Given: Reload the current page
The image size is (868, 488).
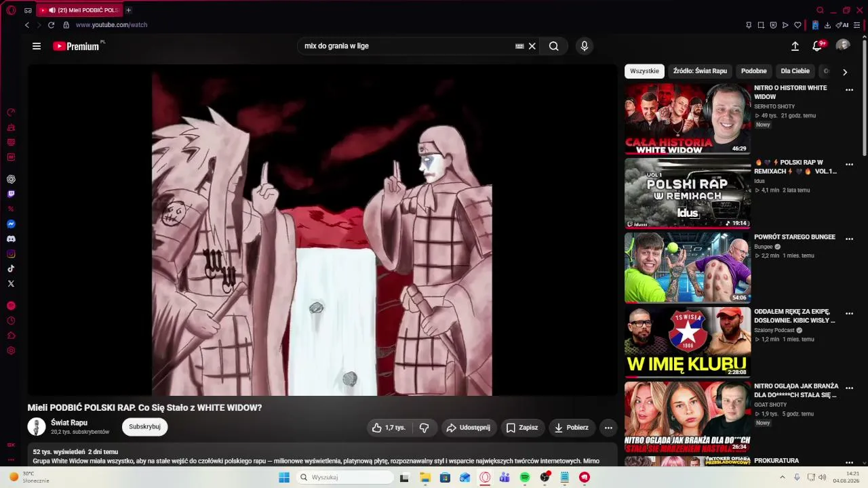Looking at the screenshot, I should 51,25.
